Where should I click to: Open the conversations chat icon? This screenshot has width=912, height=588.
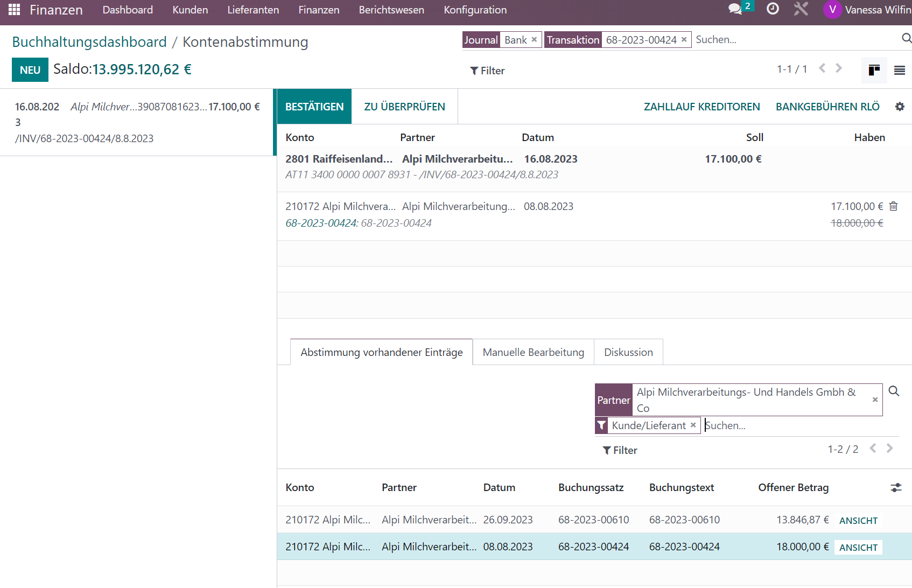coord(735,9)
